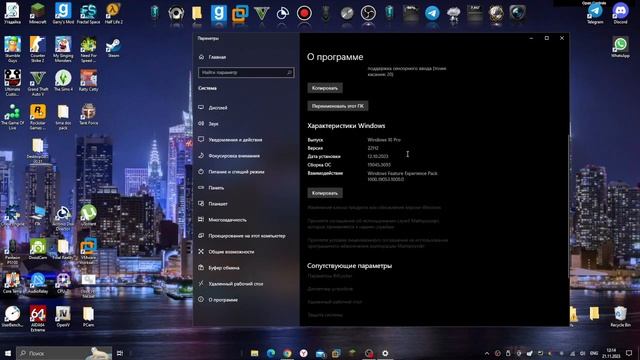Open Питание и спящий режим section
Viewport: 640px width, 360px height.
pyautogui.click(x=236, y=172)
